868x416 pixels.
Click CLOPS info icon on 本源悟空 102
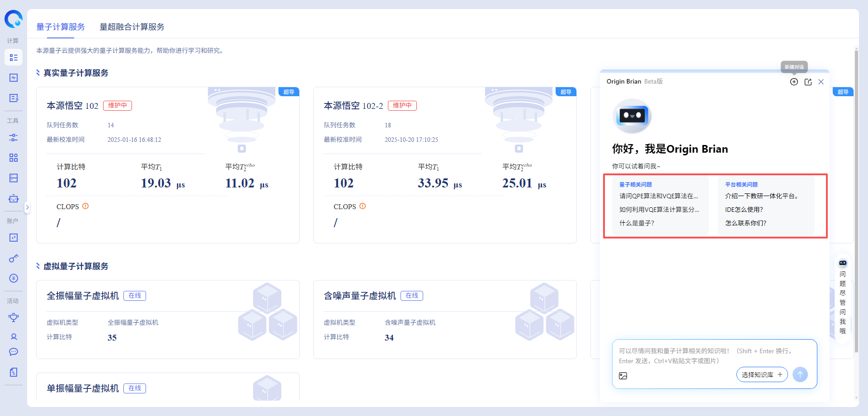tap(85, 206)
